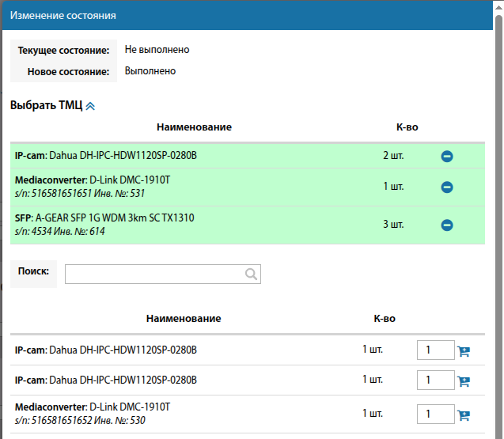Click the magnifier icon in the search box
This screenshot has height=439, width=504.
tap(251, 274)
